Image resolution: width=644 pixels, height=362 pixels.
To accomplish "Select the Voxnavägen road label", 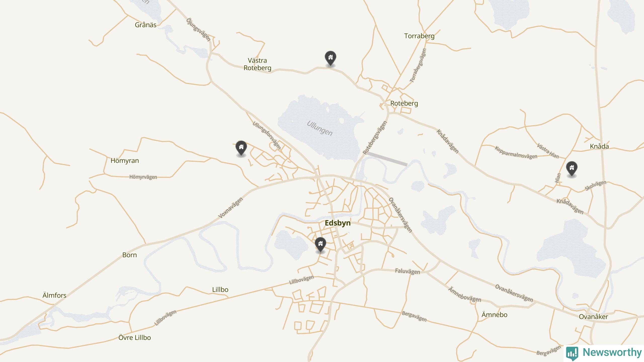I will click(x=230, y=208).
